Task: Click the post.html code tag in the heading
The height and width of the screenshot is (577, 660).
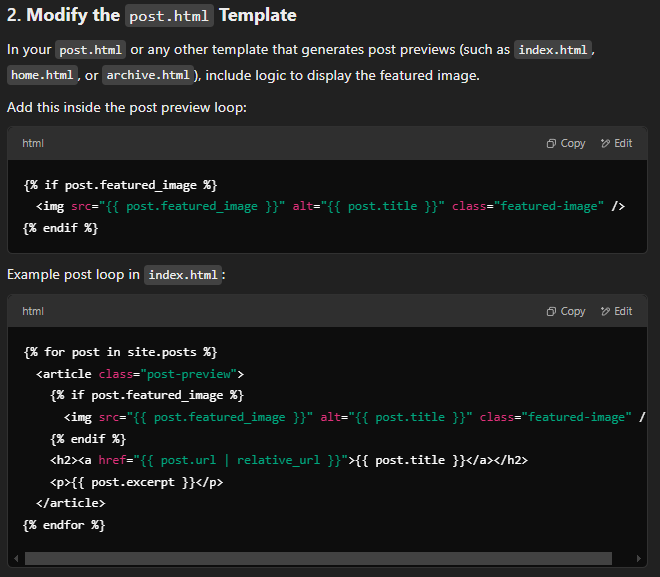Action: coord(170,16)
